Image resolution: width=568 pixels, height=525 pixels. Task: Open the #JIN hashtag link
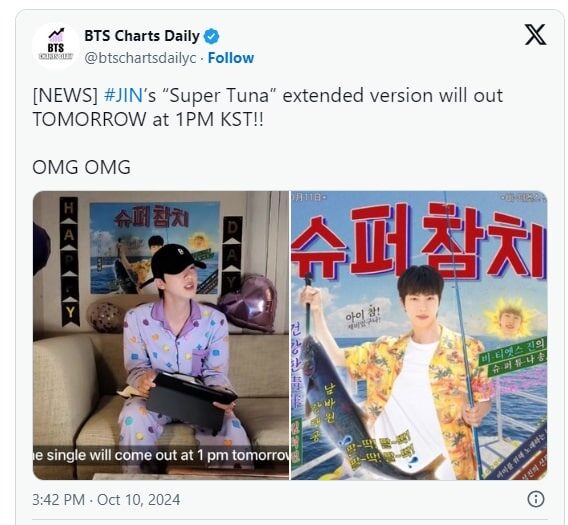tap(123, 96)
